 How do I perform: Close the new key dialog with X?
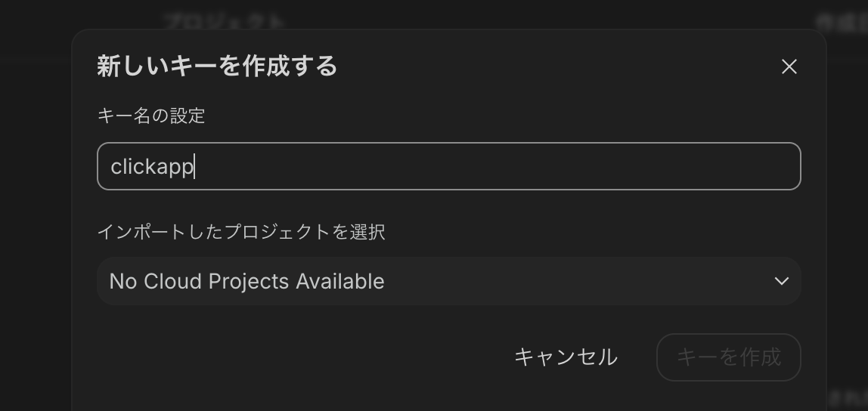789,66
